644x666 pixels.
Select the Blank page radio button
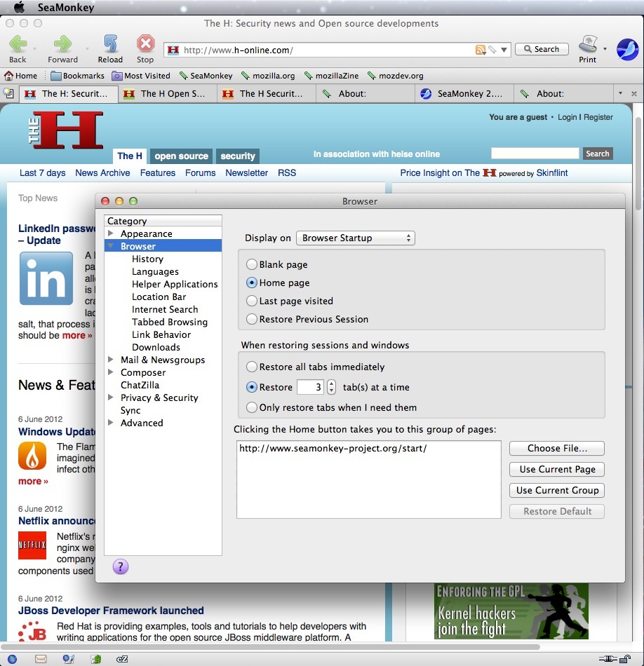point(252,265)
